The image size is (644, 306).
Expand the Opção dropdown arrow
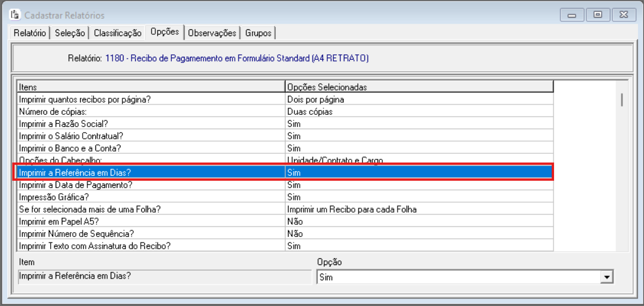tap(607, 277)
